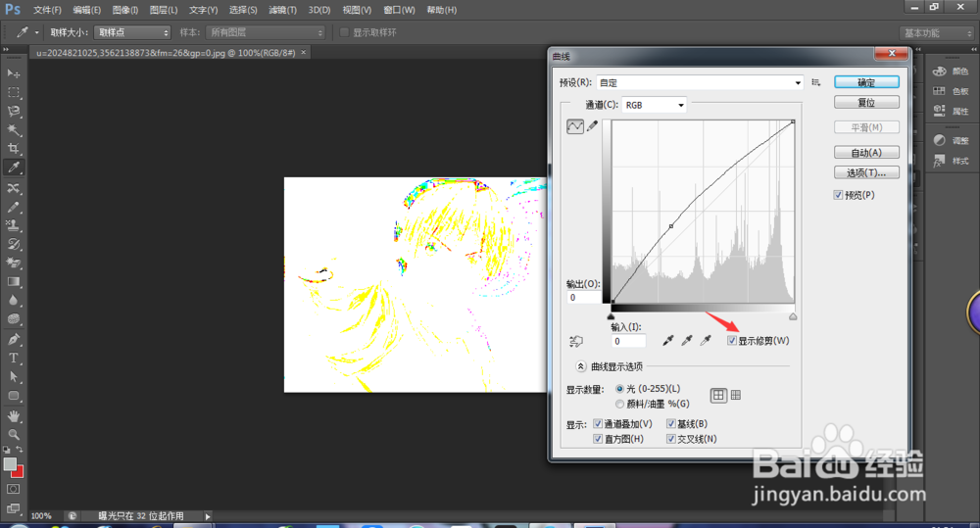Open 滤镜(T) menu
The height and width of the screenshot is (528, 980).
click(x=282, y=10)
